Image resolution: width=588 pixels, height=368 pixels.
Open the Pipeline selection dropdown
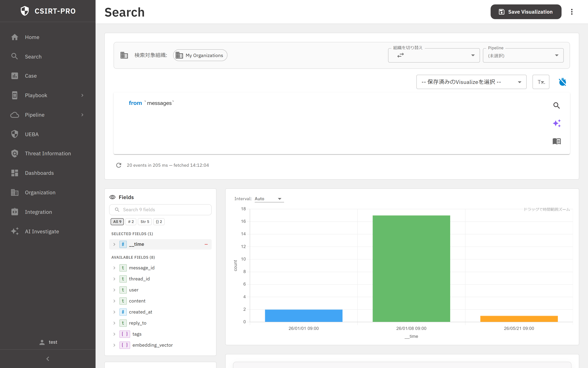tap(523, 55)
